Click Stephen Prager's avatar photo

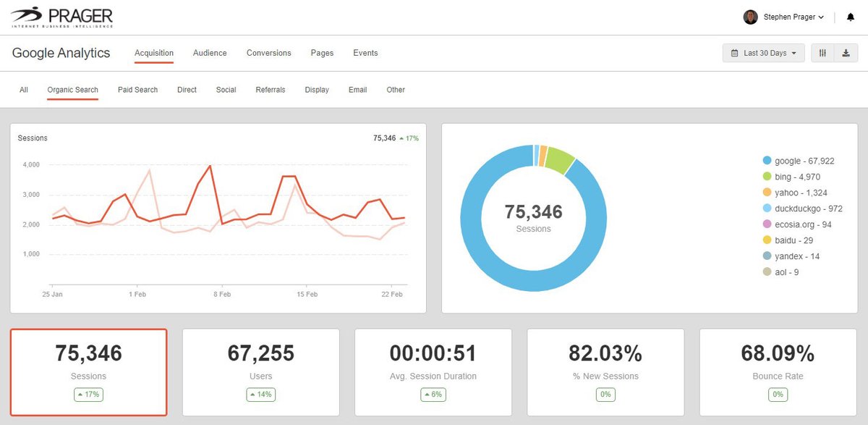(750, 17)
